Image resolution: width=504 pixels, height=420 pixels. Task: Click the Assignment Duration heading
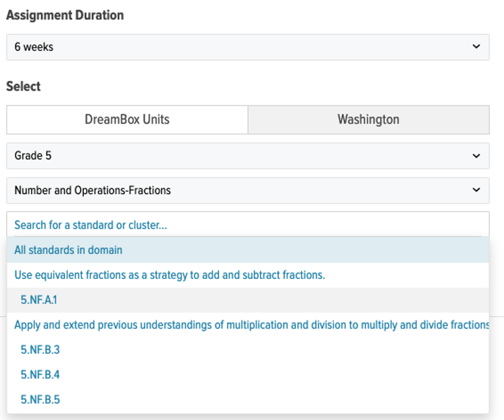coord(65,15)
